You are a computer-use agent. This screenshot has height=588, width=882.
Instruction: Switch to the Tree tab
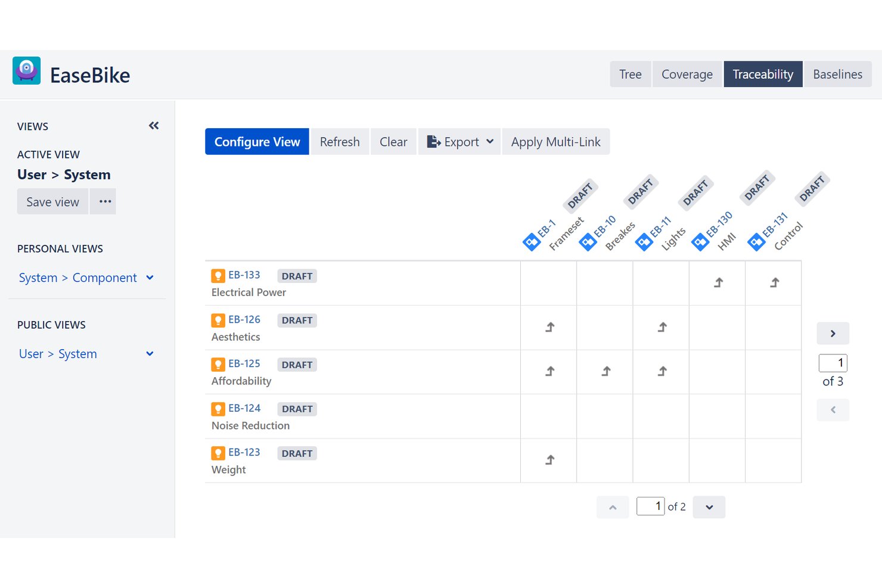(x=631, y=74)
